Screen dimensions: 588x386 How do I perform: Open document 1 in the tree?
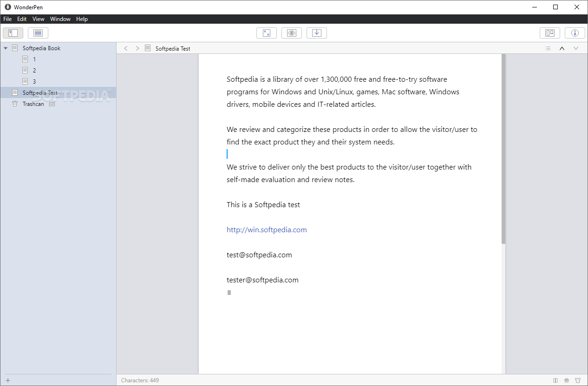point(34,59)
